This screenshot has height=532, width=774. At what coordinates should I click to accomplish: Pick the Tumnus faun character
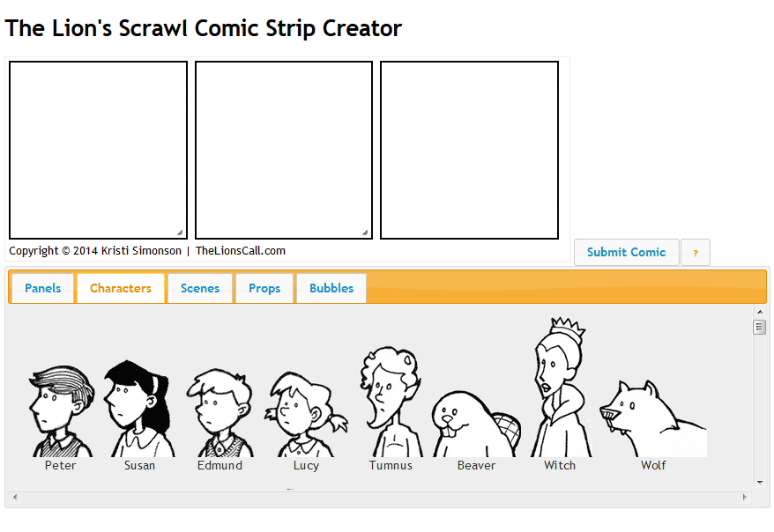(x=391, y=402)
